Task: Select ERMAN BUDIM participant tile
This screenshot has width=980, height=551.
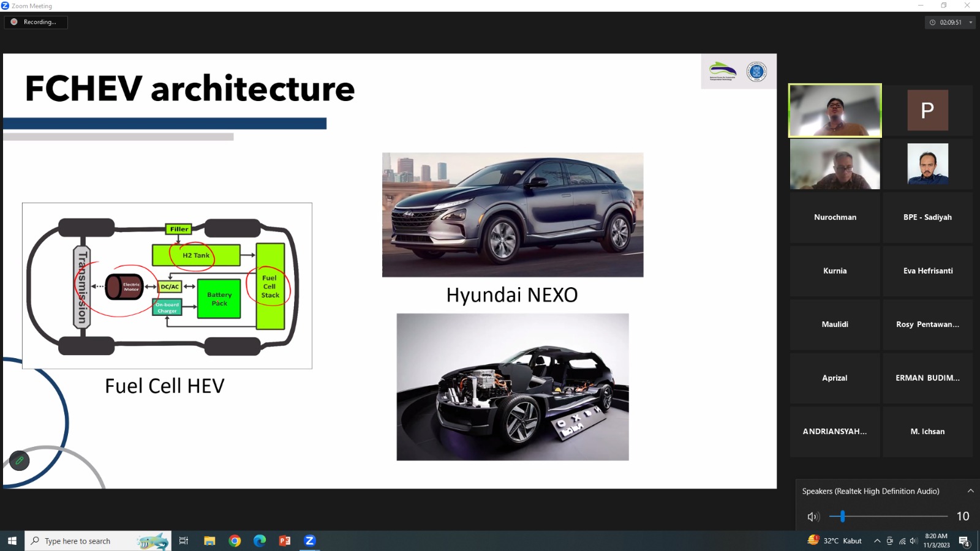Action: point(927,378)
